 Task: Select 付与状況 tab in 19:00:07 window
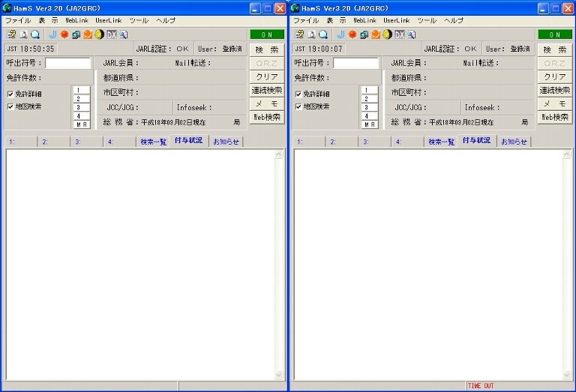pyautogui.click(x=476, y=141)
